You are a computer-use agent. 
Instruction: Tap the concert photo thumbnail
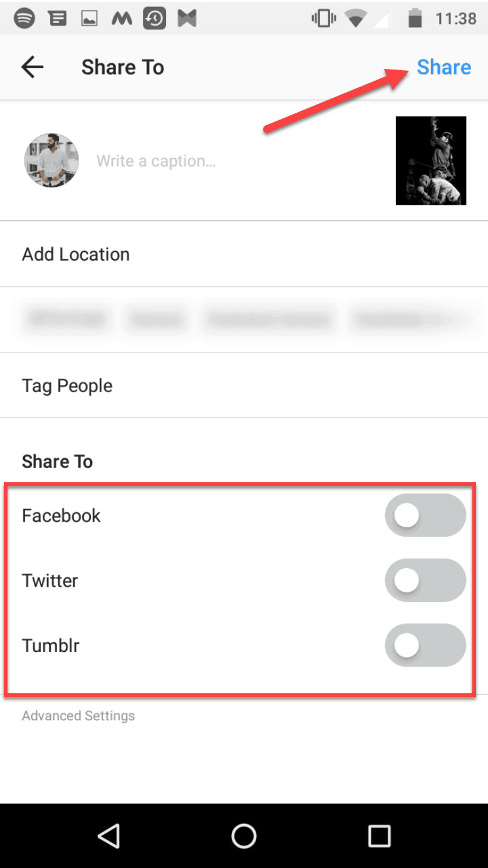tap(431, 160)
